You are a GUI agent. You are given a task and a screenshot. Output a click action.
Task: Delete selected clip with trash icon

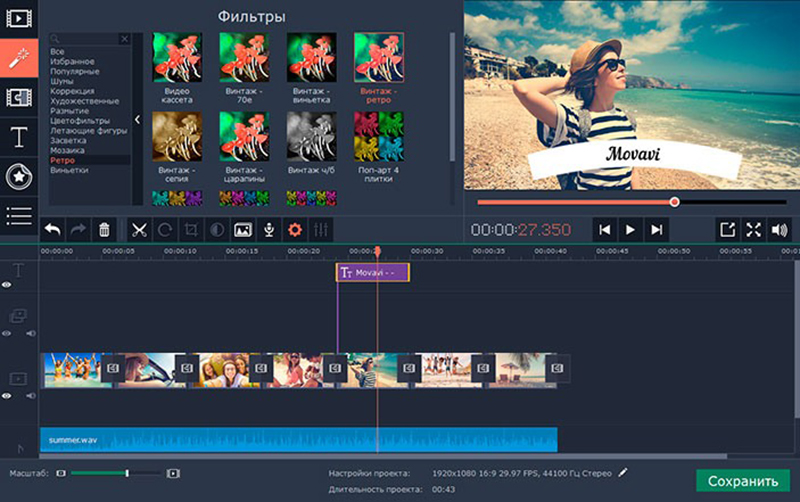[104, 230]
